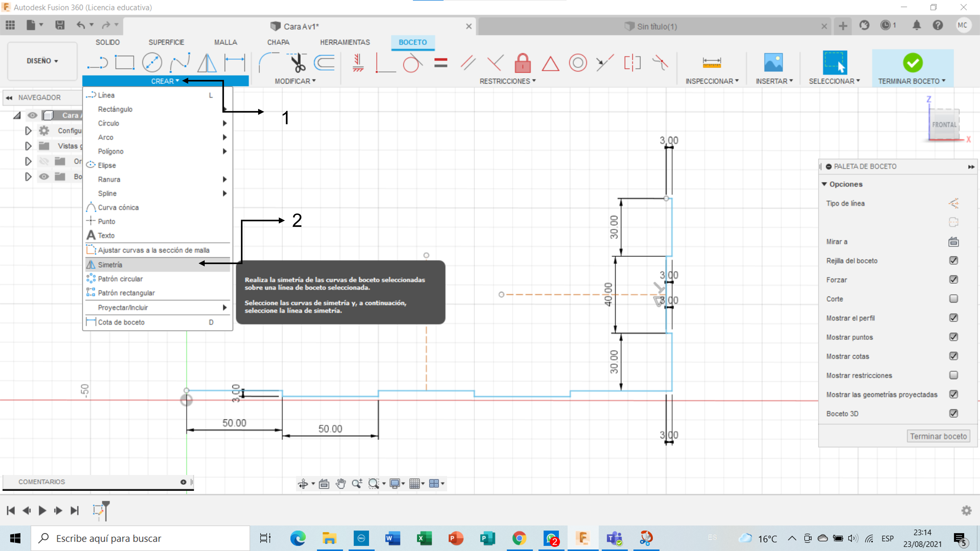The image size is (980, 551).
Task: Click the Measure inspect icon
Action: (711, 63)
